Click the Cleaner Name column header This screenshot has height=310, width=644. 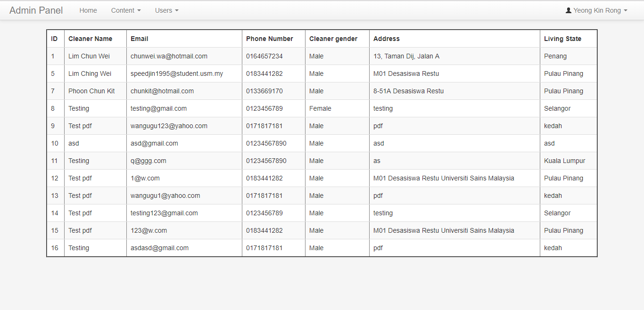(90, 39)
